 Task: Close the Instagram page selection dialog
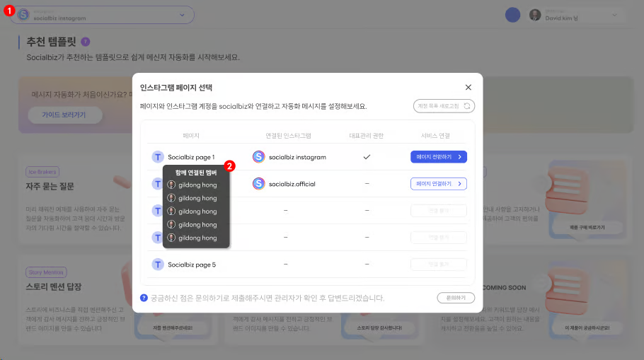[x=468, y=87]
